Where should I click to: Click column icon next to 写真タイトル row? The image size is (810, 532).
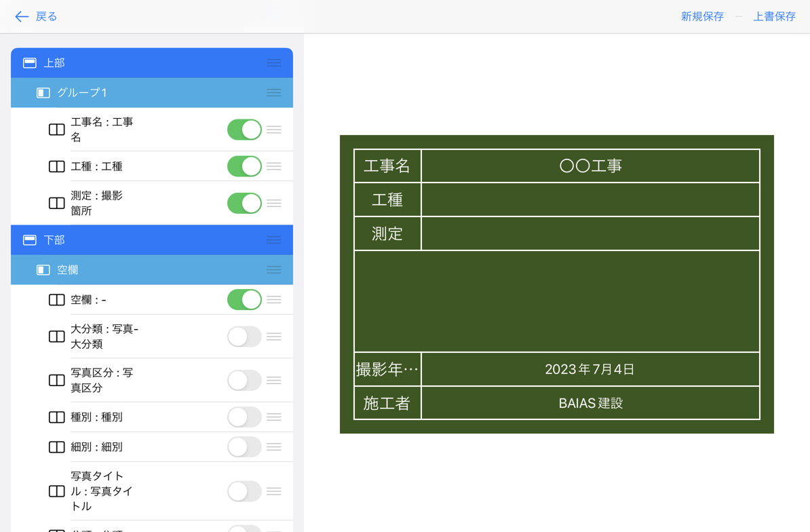click(57, 491)
